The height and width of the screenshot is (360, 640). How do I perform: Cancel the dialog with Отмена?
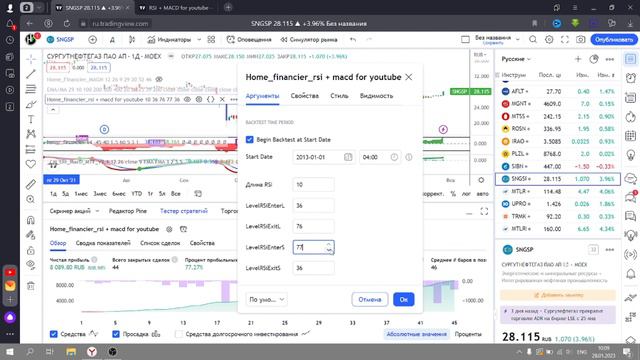click(370, 299)
